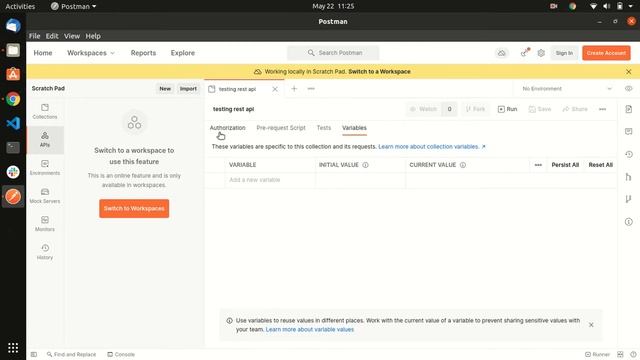
Task: Open the help icon in the status bar
Action: click(633, 354)
